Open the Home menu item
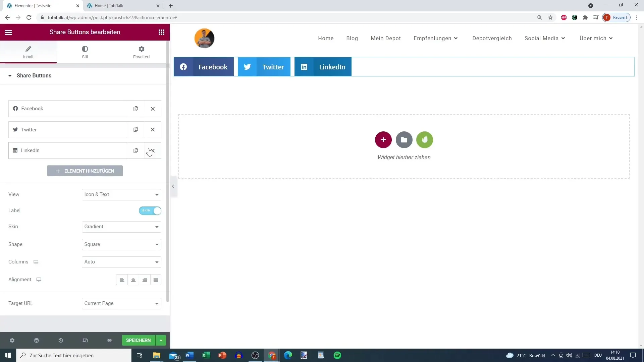 pyautogui.click(x=326, y=39)
